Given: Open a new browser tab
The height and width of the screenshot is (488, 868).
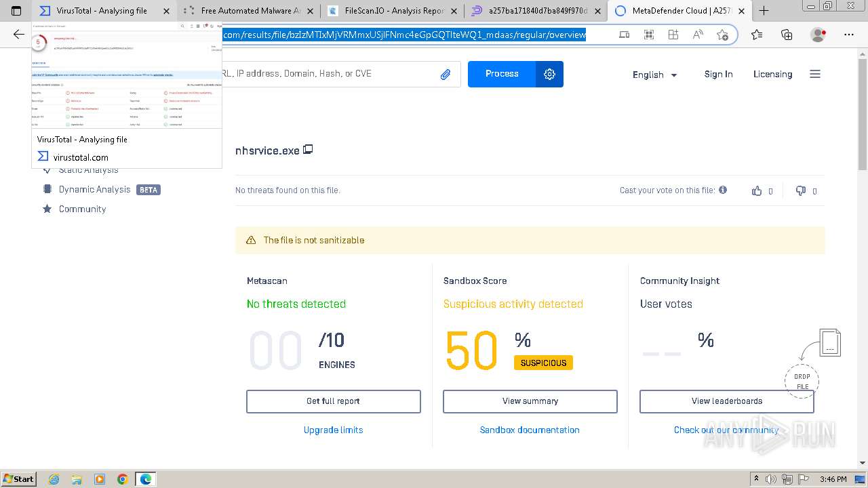Looking at the screenshot, I should pos(764,11).
